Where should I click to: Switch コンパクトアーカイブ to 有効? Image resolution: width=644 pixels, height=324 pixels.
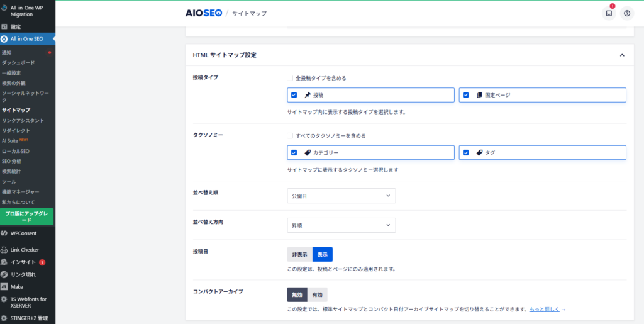coord(318,294)
